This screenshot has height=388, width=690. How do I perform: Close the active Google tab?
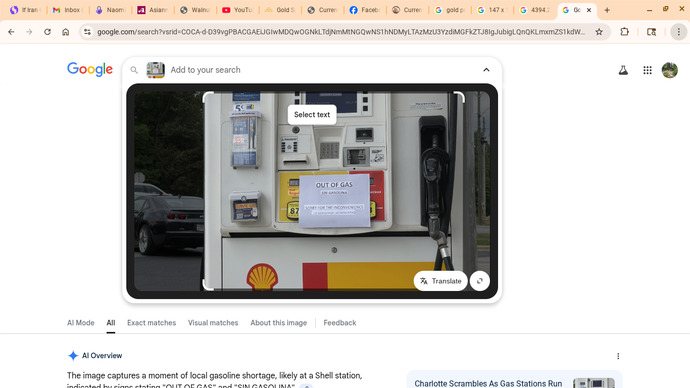point(589,10)
